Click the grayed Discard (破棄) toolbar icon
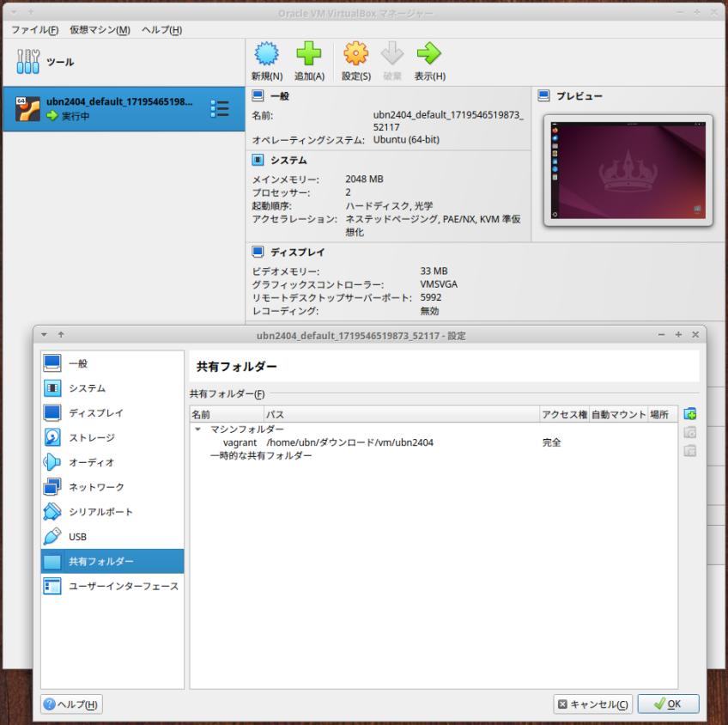Viewport: 728px width, 725px height. coord(392,54)
